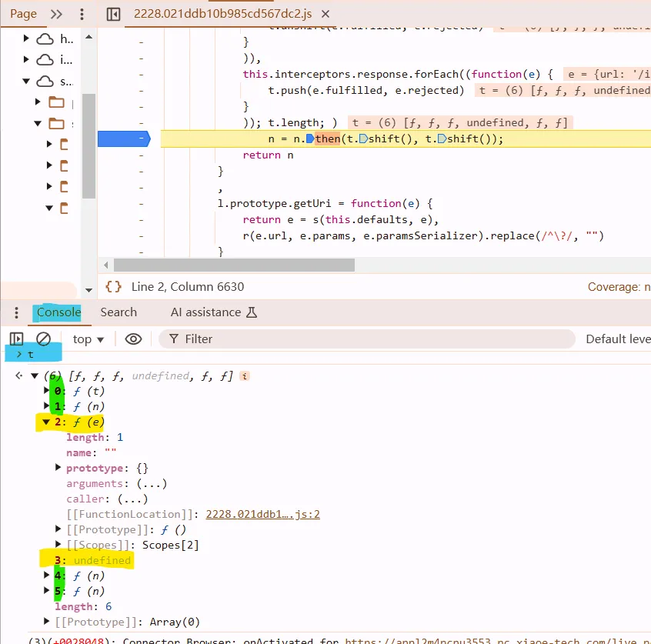The width and height of the screenshot is (651, 644).
Task: Toggle inline breakpoint marker before second shift()
Action: (x=442, y=138)
